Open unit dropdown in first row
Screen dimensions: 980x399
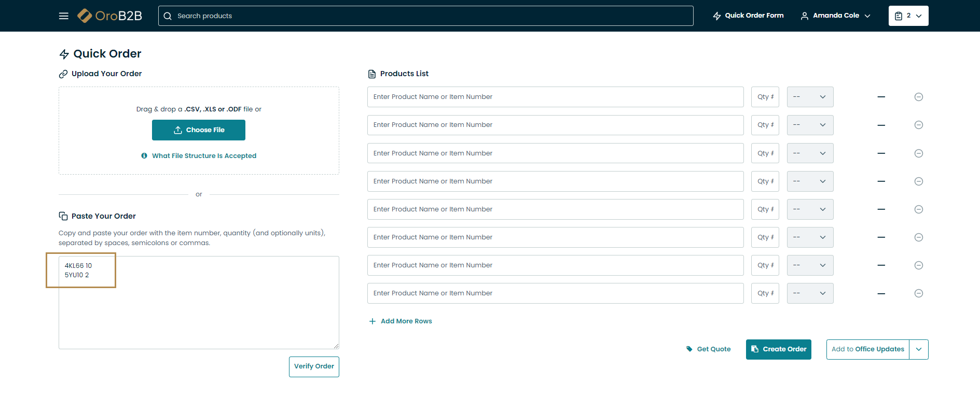coord(810,97)
